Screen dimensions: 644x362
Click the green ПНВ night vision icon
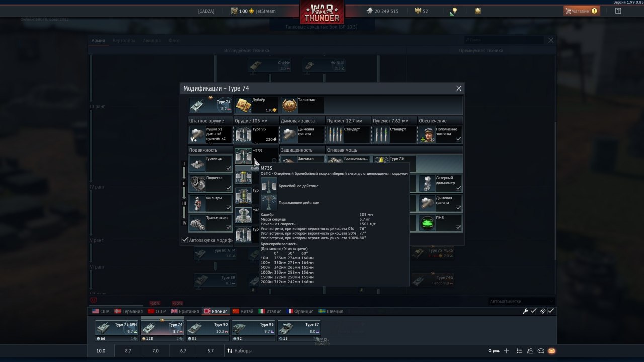click(427, 223)
